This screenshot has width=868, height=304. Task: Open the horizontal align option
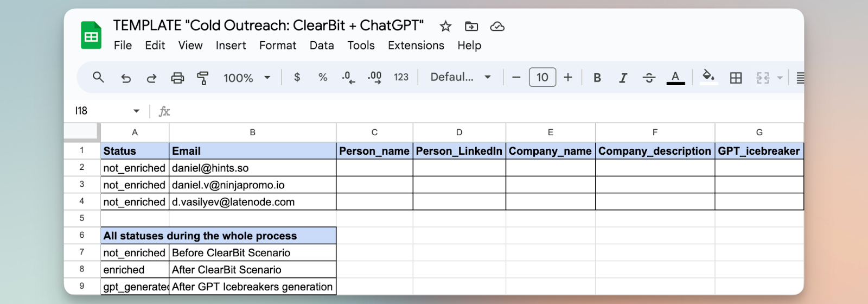(x=800, y=78)
